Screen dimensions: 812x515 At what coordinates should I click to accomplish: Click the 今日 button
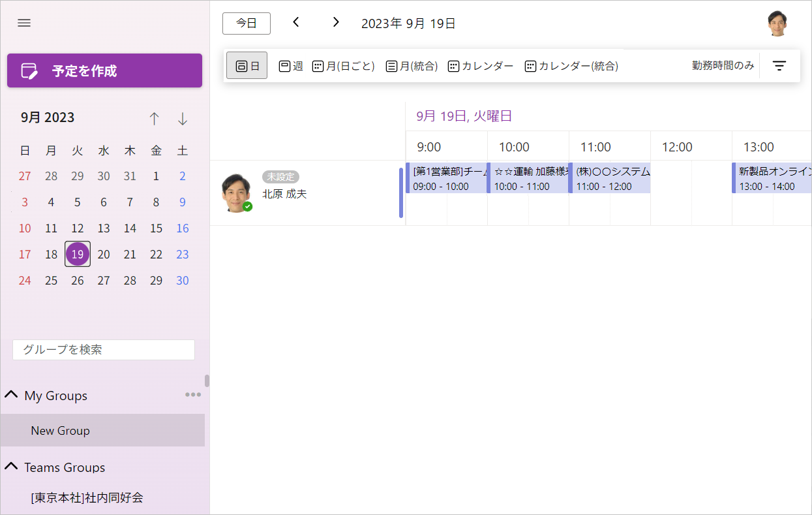[x=246, y=23]
